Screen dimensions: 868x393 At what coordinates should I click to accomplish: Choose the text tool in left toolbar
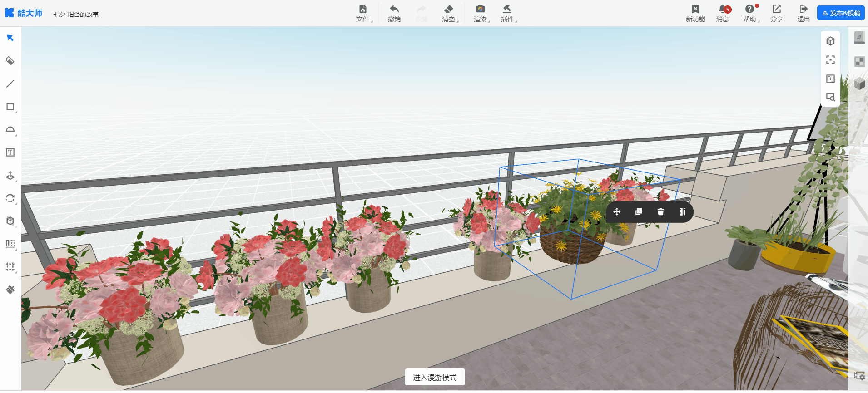10,152
